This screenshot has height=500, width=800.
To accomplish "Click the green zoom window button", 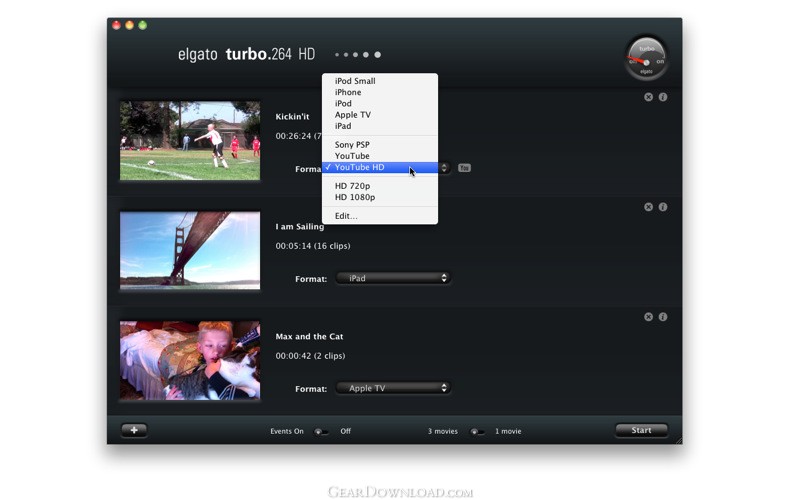I will click(143, 25).
